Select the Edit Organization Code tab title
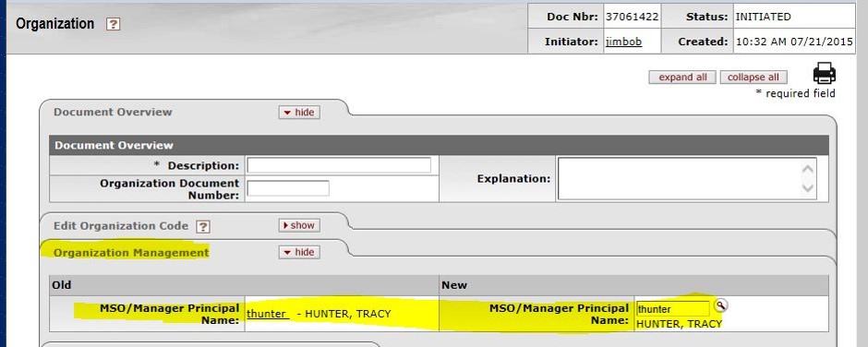The image size is (868, 347). pos(121,226)
